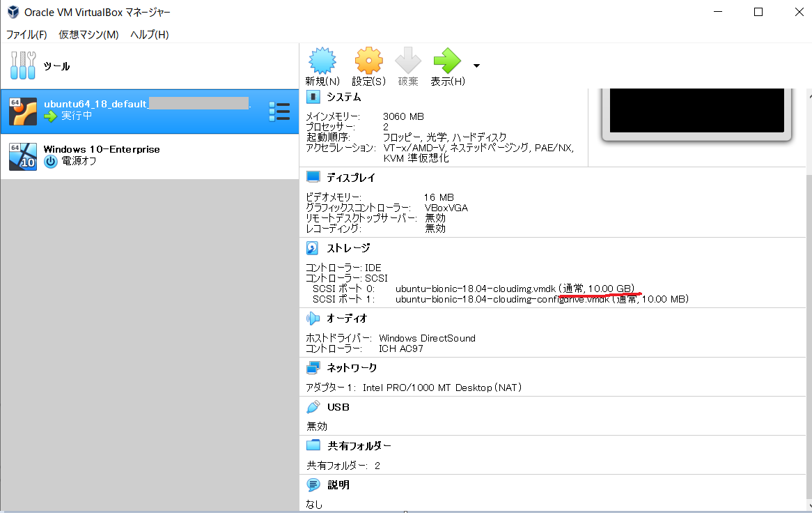Open the 仮想マシン menu
Viewport: 812px width, 513px height.
click(88, 33)
